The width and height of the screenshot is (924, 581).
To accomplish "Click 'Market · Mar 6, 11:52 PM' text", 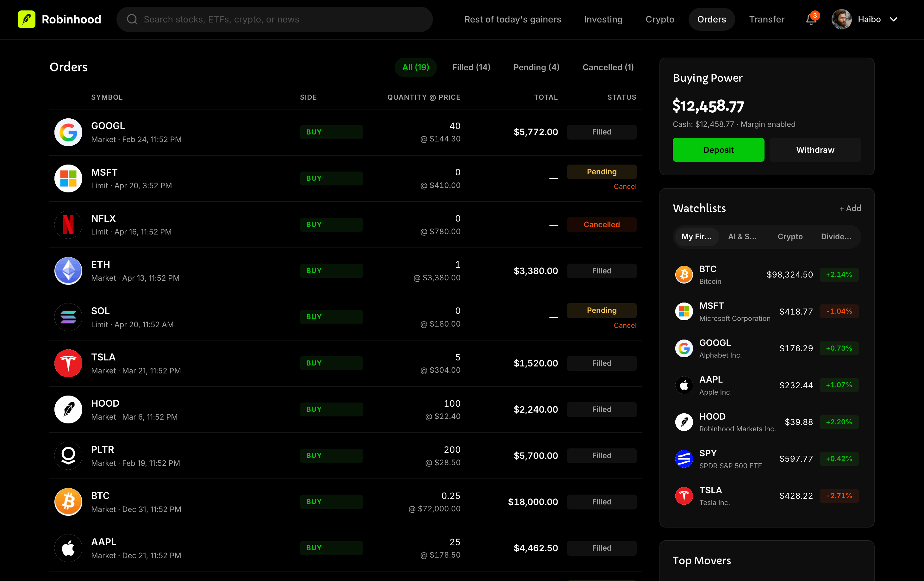I will click(134, 417).
